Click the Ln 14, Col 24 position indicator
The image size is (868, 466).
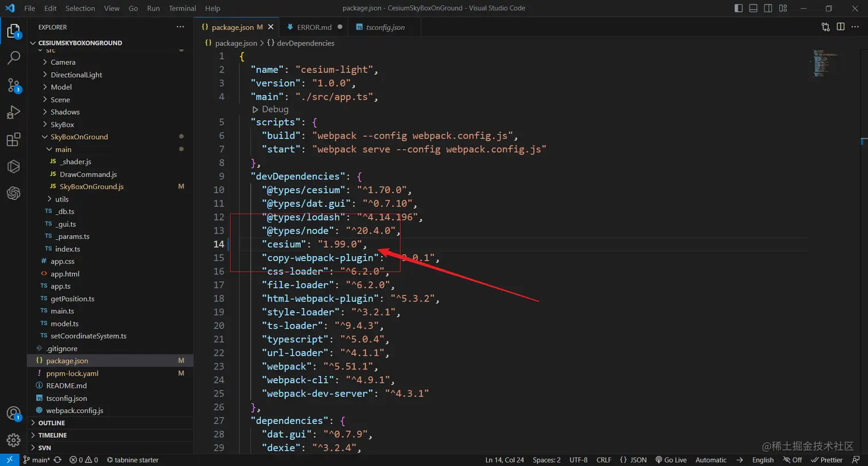pyautogui.click(x=505, y=460)
